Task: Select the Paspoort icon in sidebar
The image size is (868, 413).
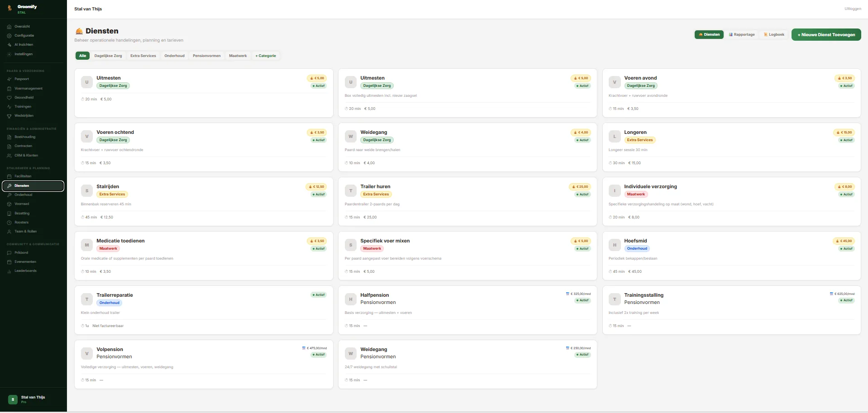Action: [10, 79]
